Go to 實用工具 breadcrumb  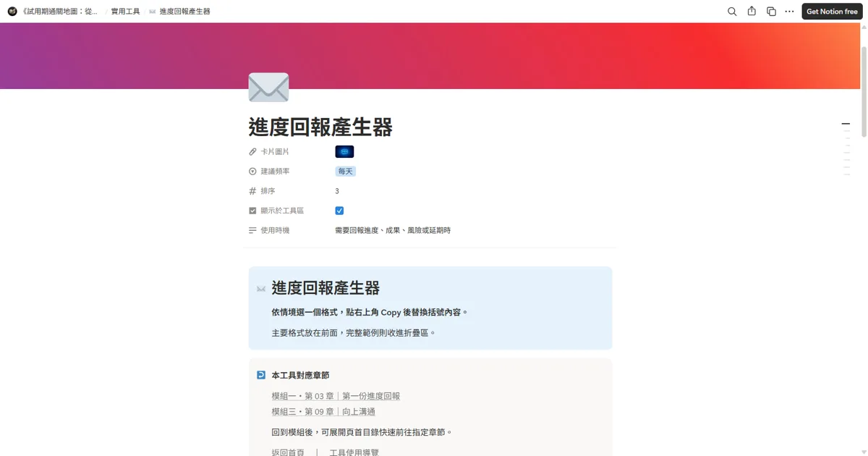(x=125, y=12)
